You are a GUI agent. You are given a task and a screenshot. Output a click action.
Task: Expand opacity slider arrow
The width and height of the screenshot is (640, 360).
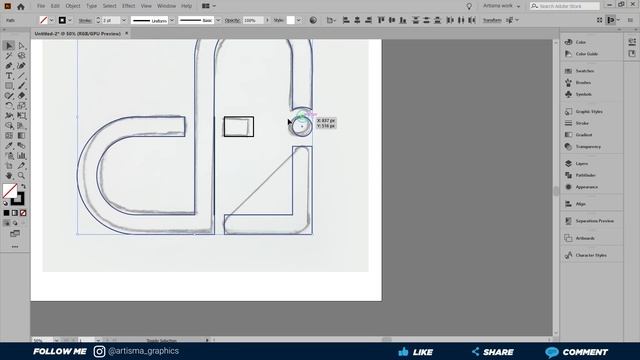(267, 20)
